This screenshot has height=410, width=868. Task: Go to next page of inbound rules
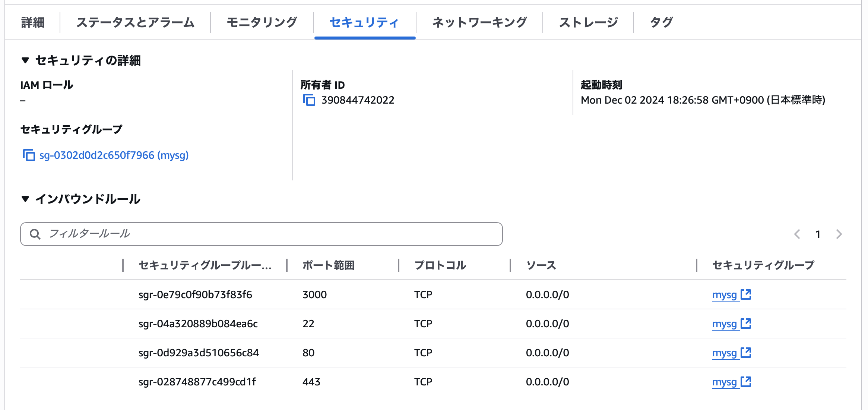[x=839, y=234]
